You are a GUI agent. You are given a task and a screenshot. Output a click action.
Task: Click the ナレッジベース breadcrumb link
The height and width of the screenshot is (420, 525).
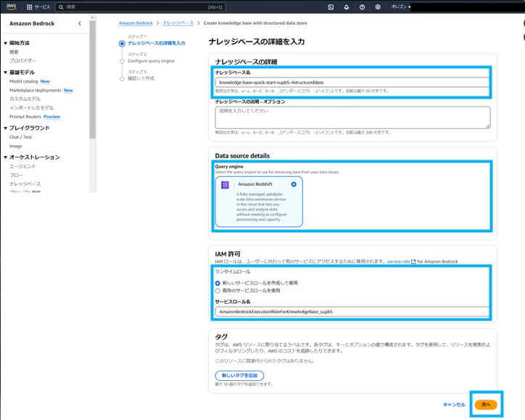point(178,23)
